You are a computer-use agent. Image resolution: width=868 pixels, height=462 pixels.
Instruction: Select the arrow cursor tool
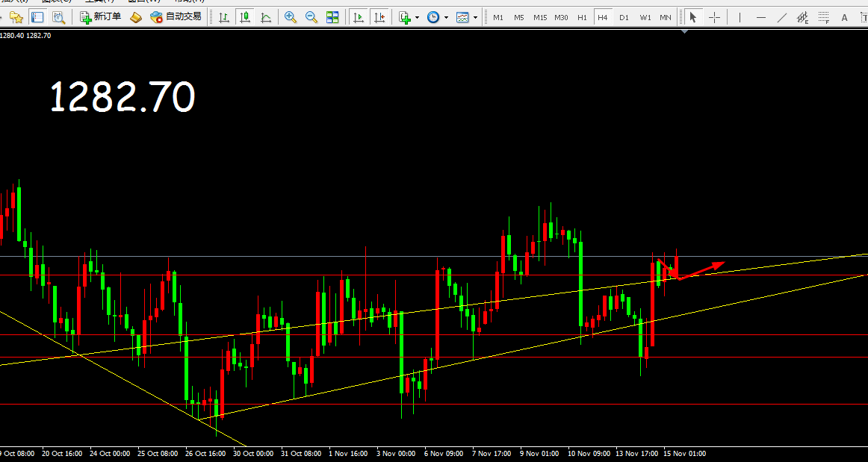(692, 18)
